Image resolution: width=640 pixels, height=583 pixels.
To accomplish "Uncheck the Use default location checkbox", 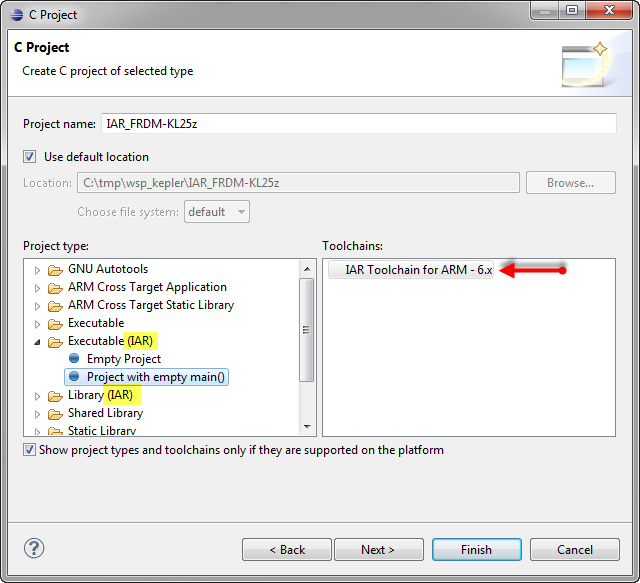I will (x=30, y=157).
